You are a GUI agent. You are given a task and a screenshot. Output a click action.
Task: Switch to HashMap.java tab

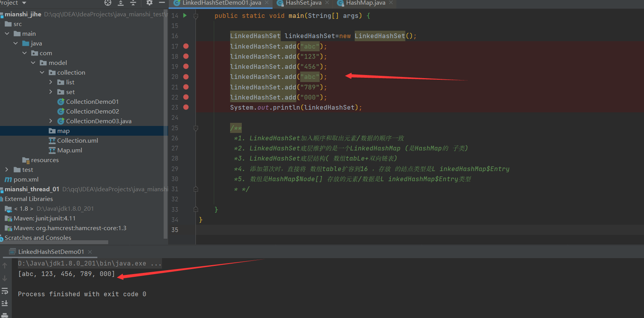point(365,3)
